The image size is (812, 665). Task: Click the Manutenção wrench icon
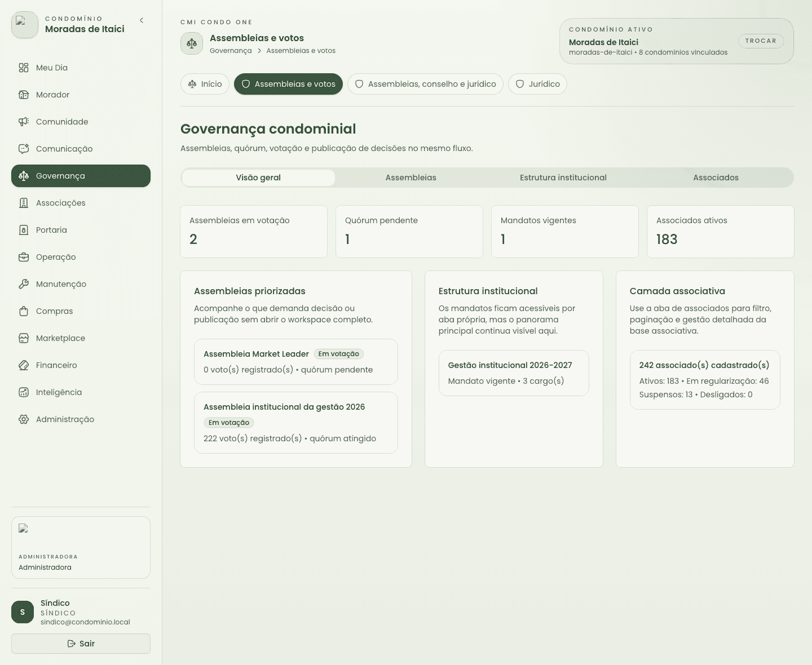click(24, 284)
